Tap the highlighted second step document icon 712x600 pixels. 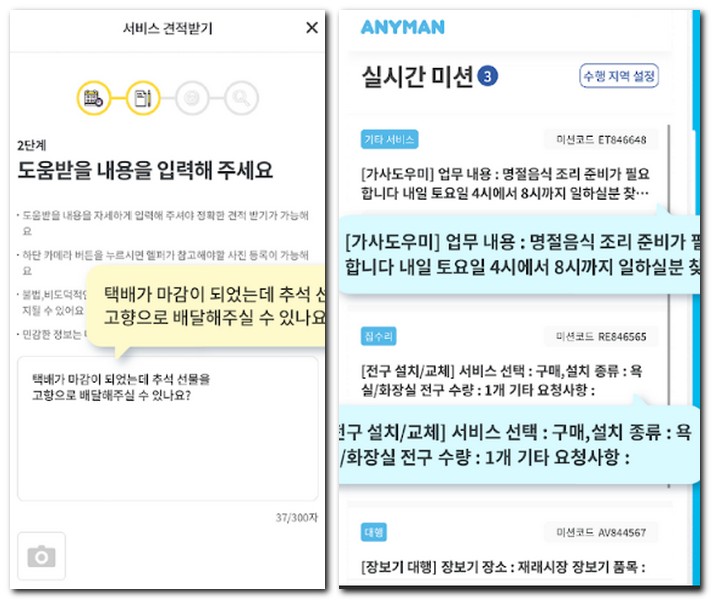143,98
